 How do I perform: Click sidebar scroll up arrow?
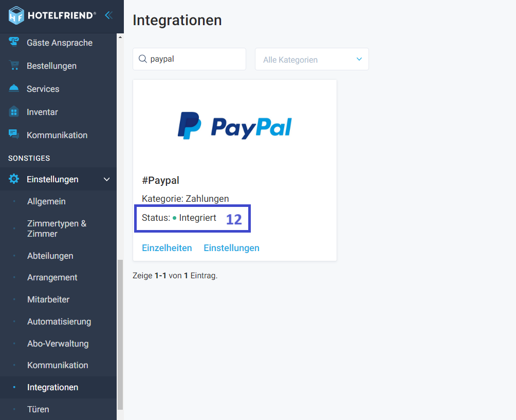click(x=120, y=37)
